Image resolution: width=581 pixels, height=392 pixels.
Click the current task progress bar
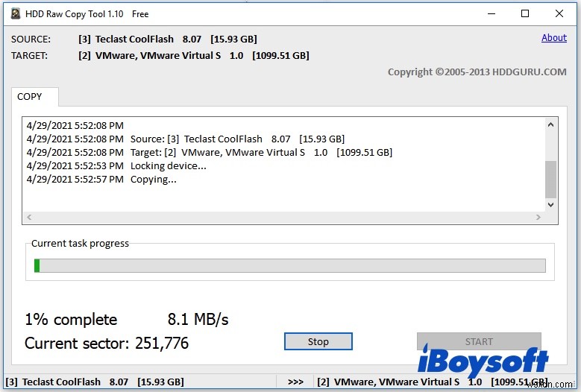pos(290,265)
